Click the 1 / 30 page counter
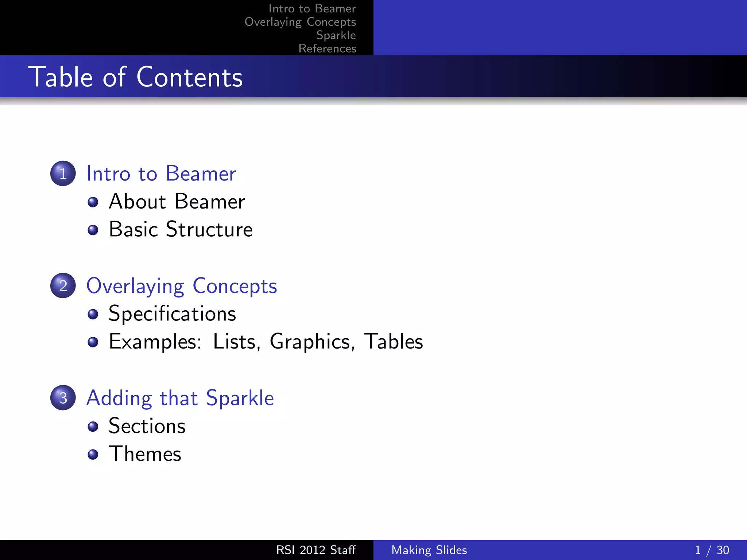747x560 pixels. (x=711, y=550)
